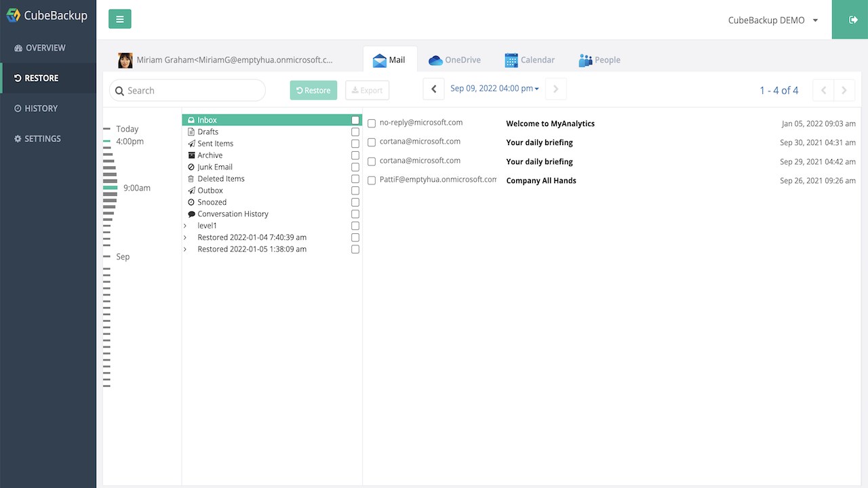The height and width of the screenshot is (488, 868).
Task: Click the Snoozed clock icon
Action: click(x=191, y=203)
